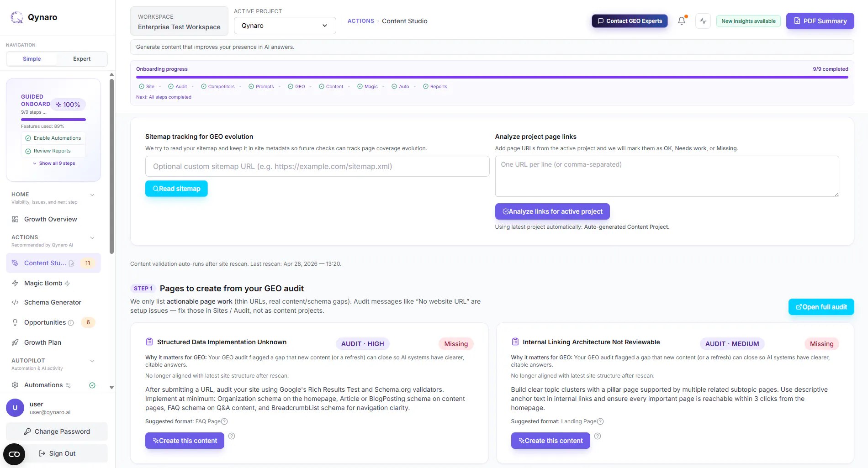Click the sidebar vertical scrollbar

111,167
